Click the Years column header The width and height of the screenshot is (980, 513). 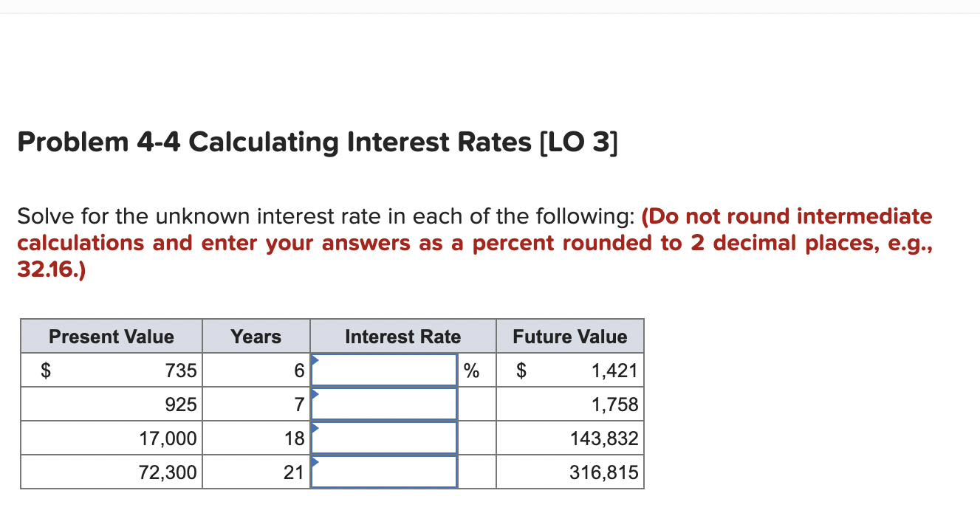256,337
